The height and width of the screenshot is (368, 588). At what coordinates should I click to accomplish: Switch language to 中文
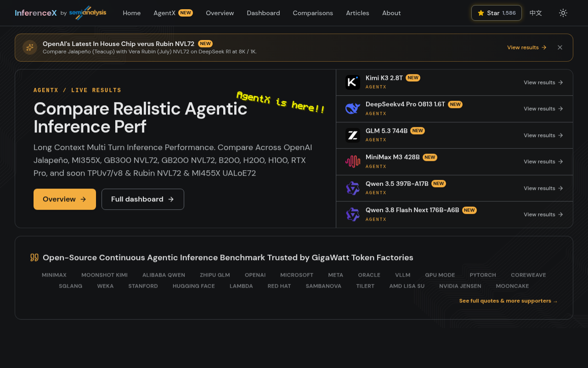pyautogui.click(x=536, y=13)
